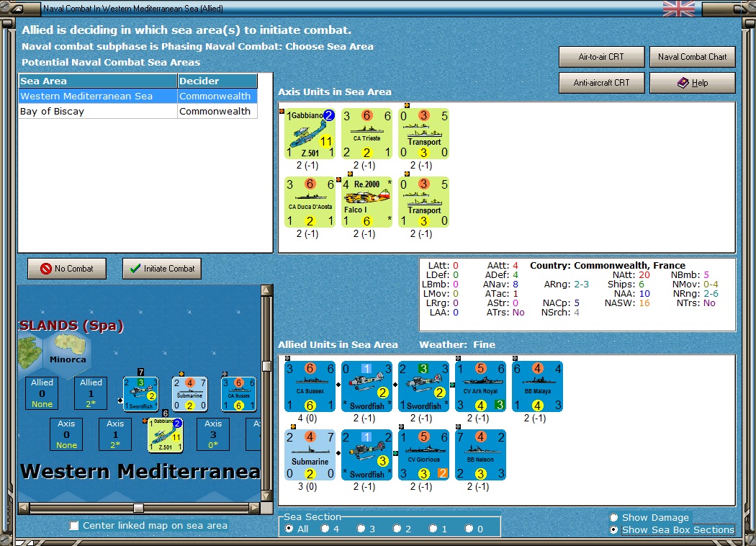Image resolution: width=756 pixels, height=546 pixels.
Task: Click the Gabbiano Z.501 counter on the linked map
Action: coord(166,435)
